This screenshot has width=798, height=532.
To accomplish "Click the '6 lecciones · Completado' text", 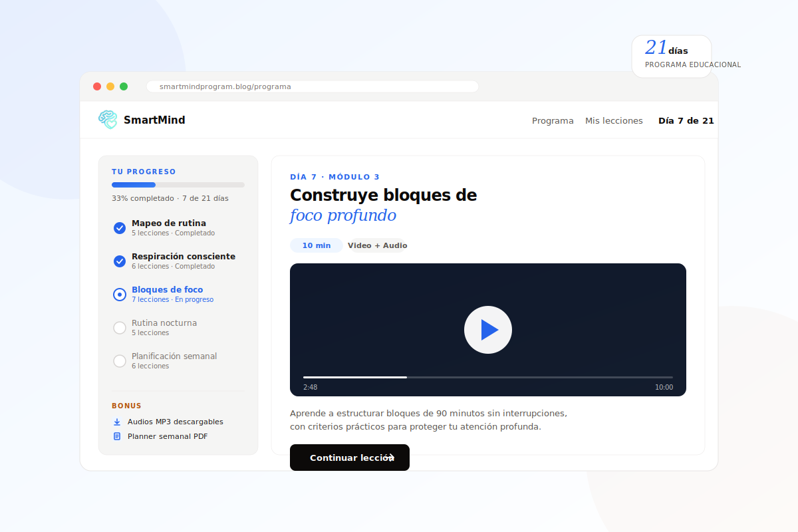I will coord(173,267).
